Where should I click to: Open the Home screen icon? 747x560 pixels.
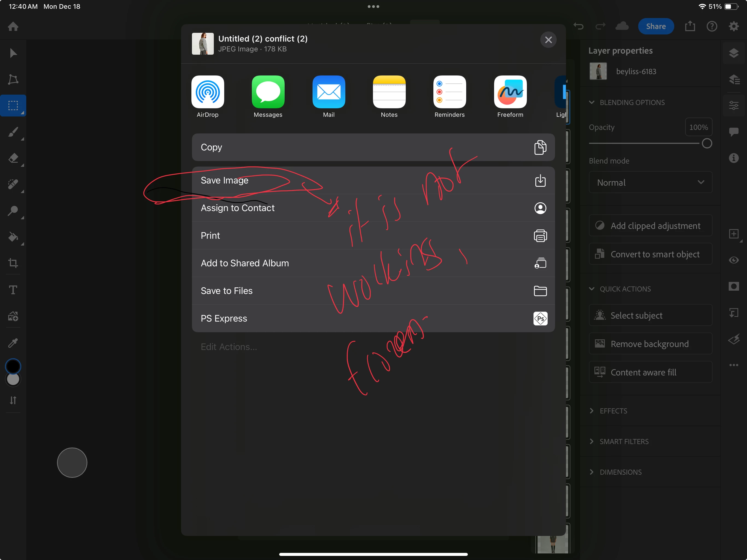13,26
